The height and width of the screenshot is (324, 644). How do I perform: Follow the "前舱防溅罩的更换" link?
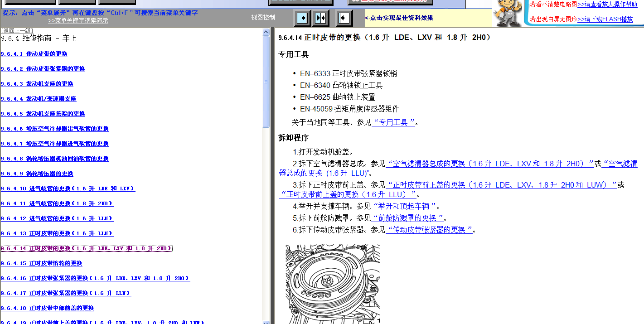pos(407,218)
